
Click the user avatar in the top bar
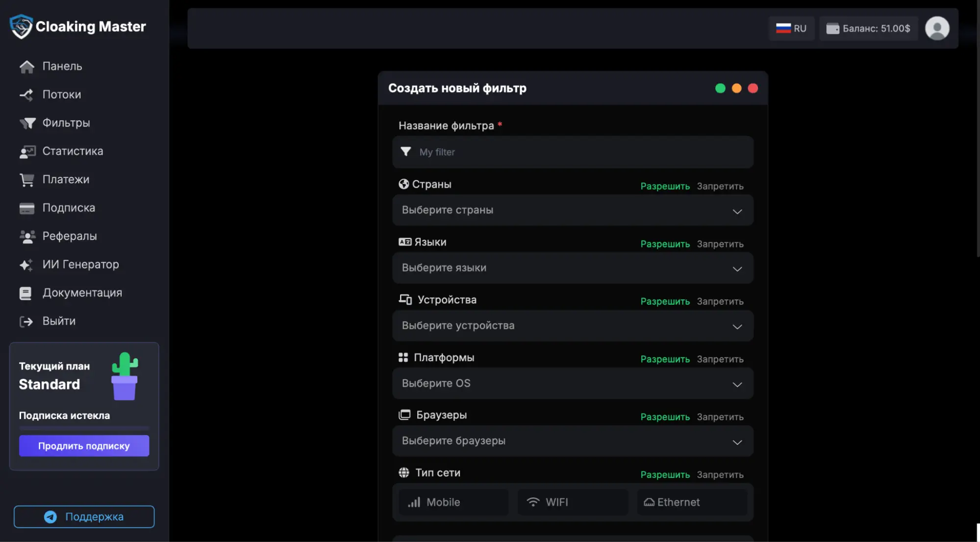click(x=937, y=28)
